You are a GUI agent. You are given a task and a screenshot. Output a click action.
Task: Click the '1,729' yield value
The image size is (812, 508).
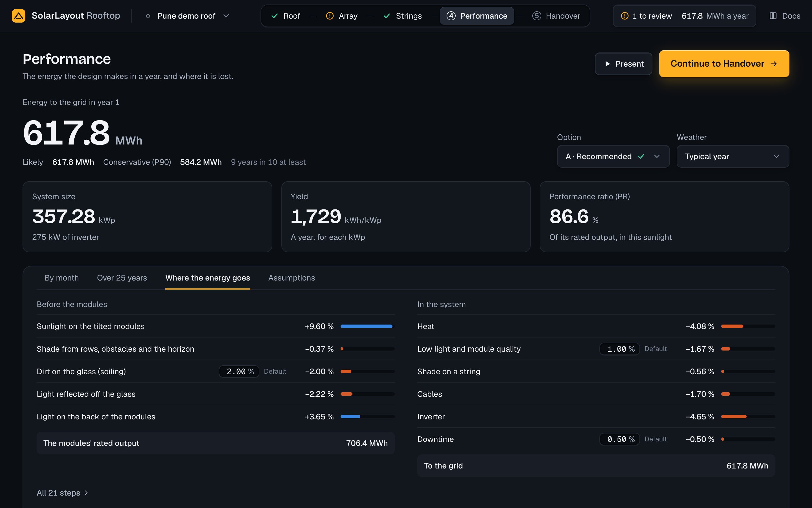pos(316,216)
